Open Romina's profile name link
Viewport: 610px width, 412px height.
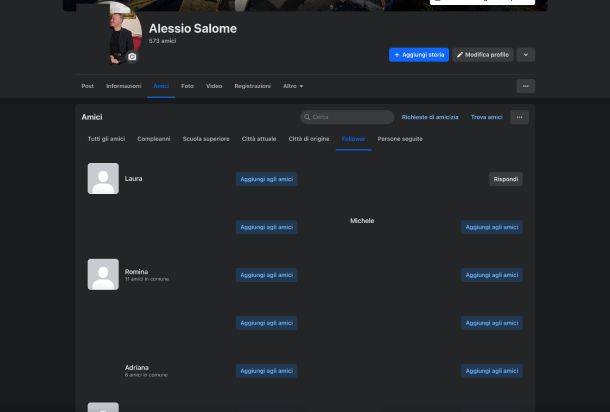[136, 272]
